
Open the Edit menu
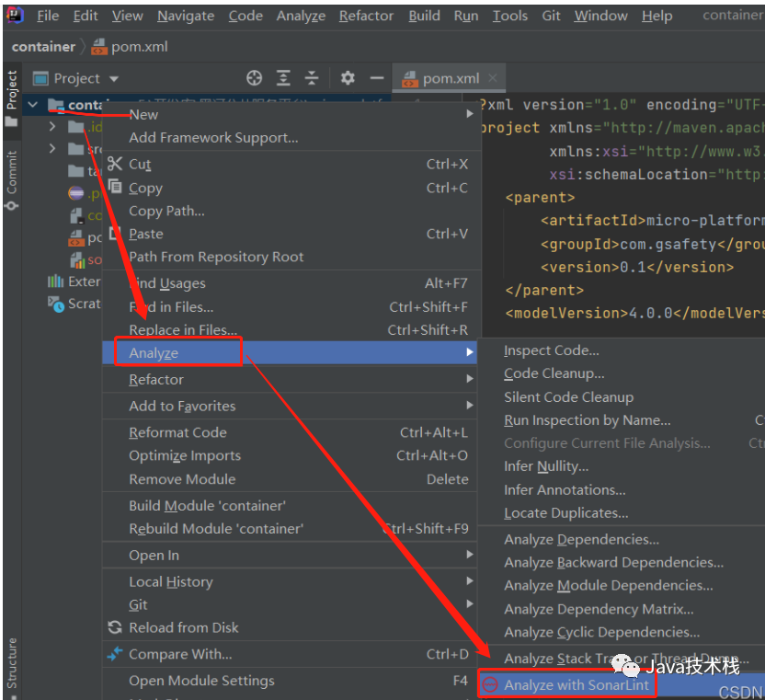pyautogui.click(x=86, y=16)
